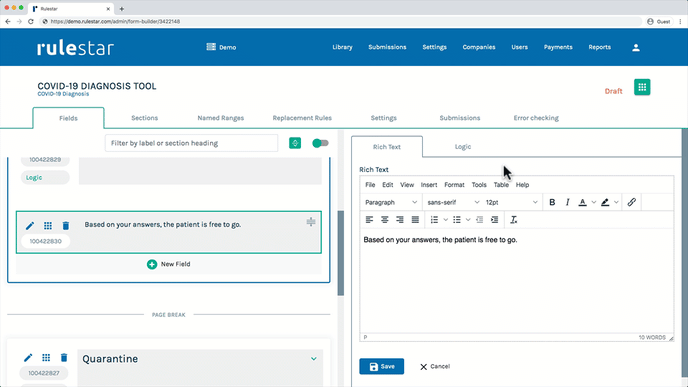Screen dimensions: 688x387
Task: Decrease indent in the editor
Action: [x=480, y=220]
